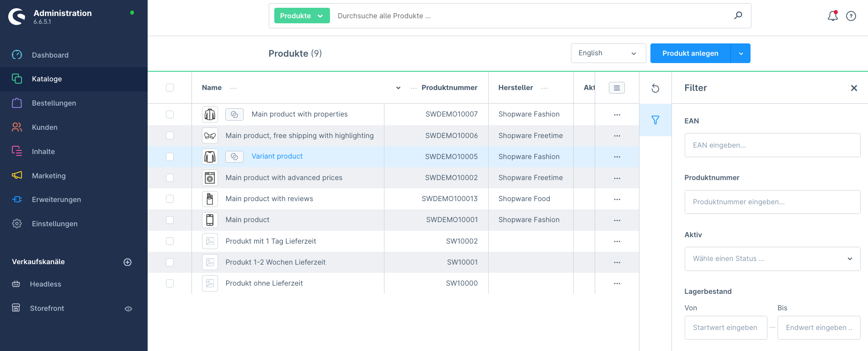Click the search magnifier icon
The height and width of the screenshot is (351, 868).
click(738, 16)
